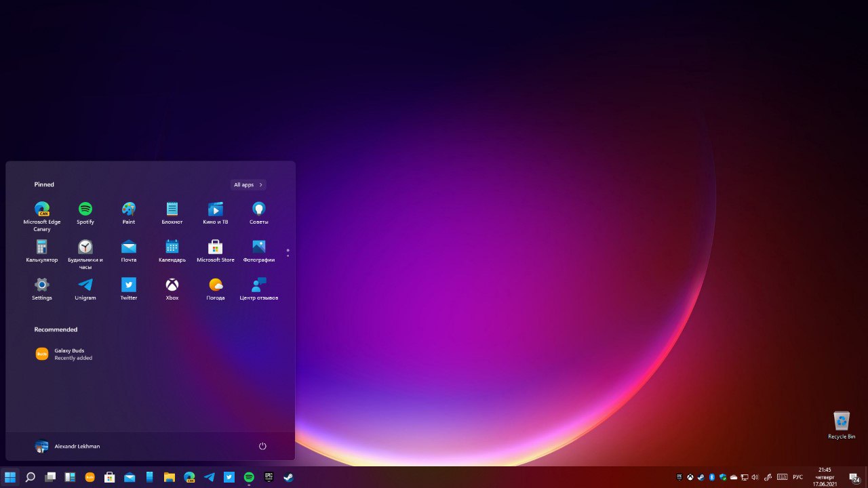
Task: Click Epic Games icon in system tray
Action: [679, 477]
